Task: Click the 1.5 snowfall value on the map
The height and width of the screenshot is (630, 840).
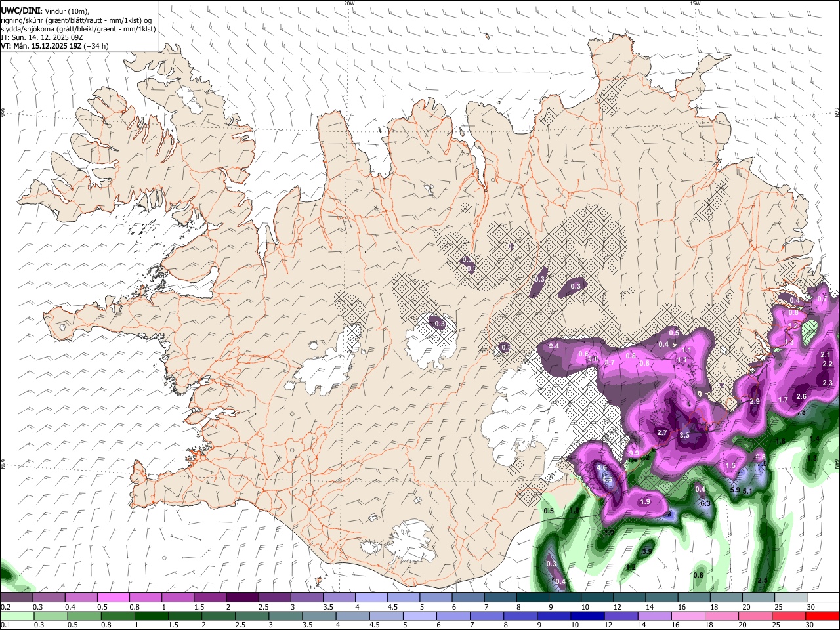Action: 731,465
